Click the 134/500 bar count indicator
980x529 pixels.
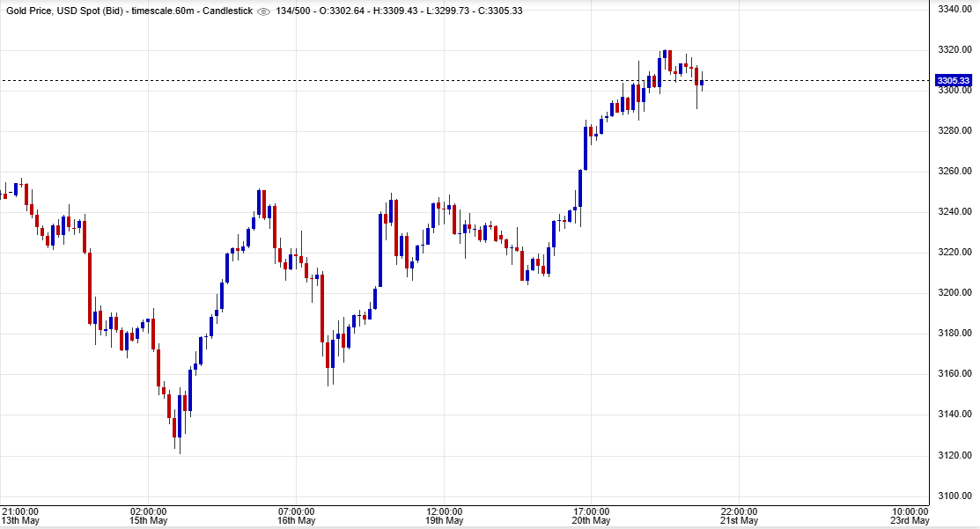tap(295, 11)
